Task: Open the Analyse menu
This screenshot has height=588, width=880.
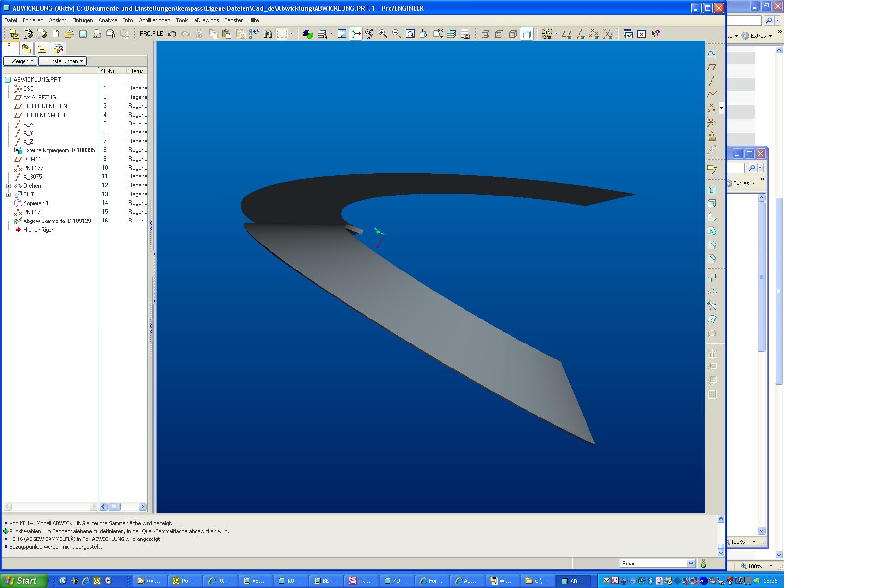Action: click(x=108, y=20)
